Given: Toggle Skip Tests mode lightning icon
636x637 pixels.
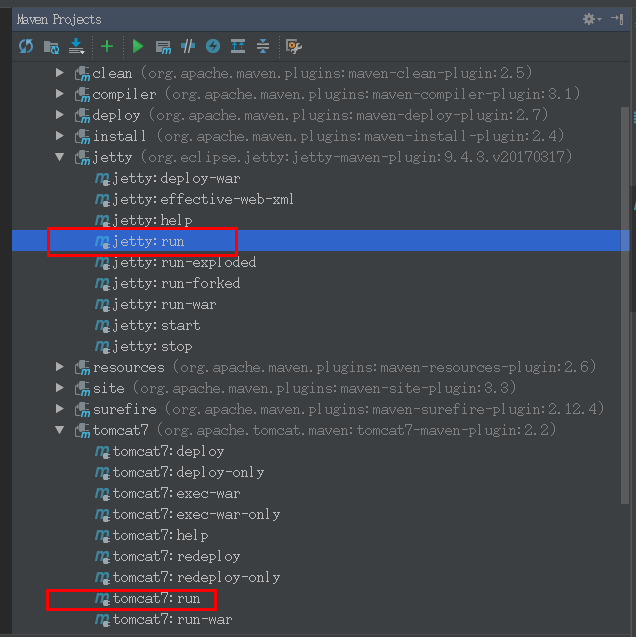Looking at the screenshot, I should pos(213,46).
